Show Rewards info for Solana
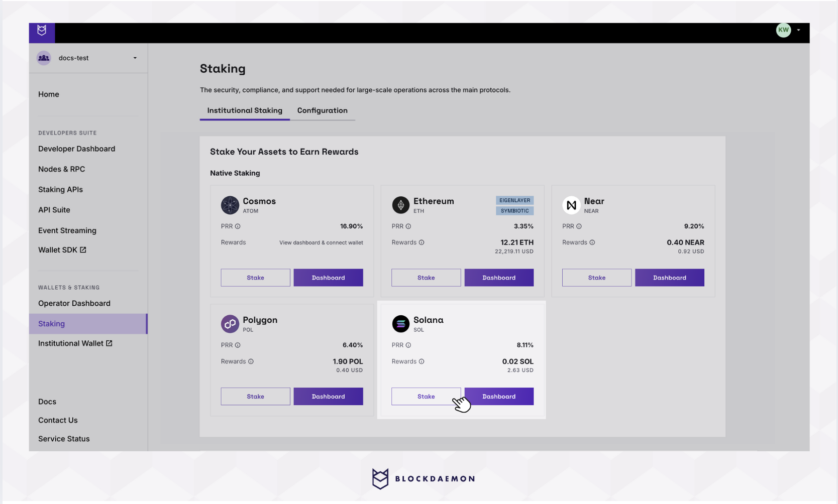The height and width of the screenshot is (504, 838). point(422,361)
